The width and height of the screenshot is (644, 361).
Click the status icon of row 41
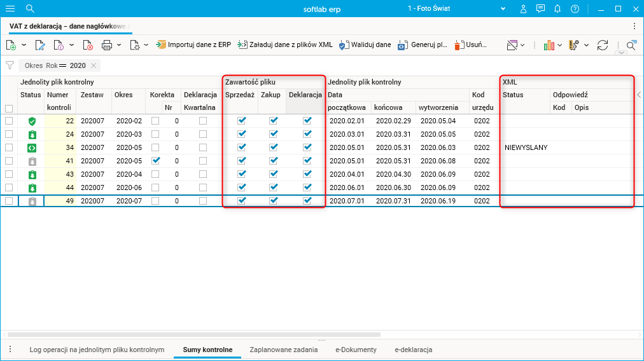point(32,161)
